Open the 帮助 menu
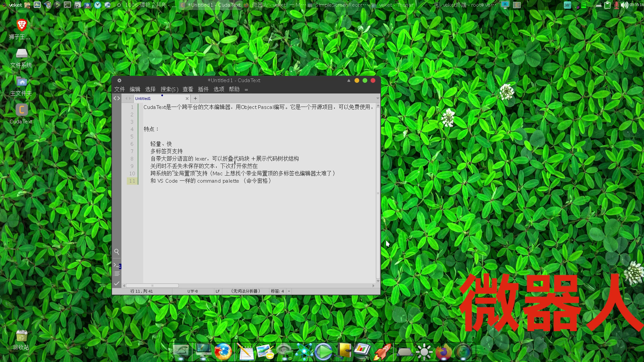 tap(234, 89)
